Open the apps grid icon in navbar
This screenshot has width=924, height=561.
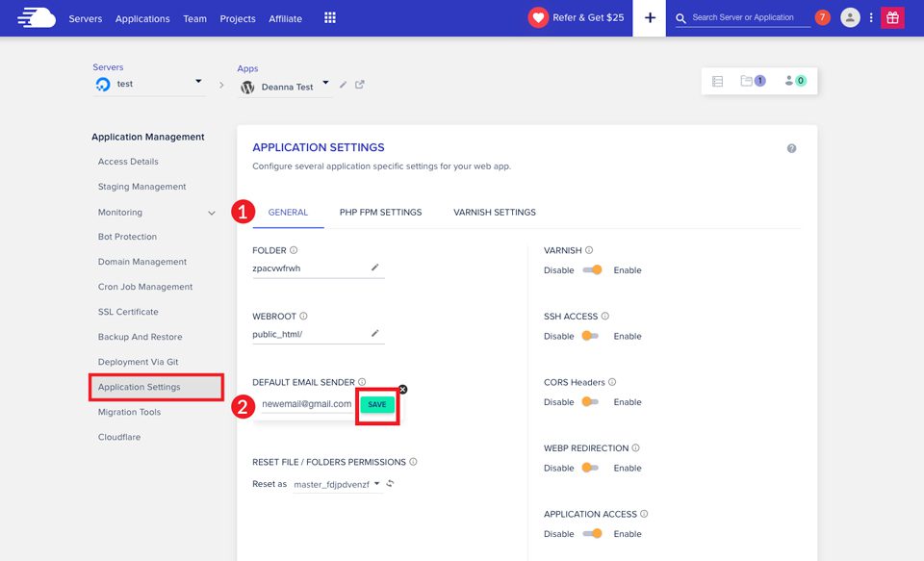[x=330, y=18]
